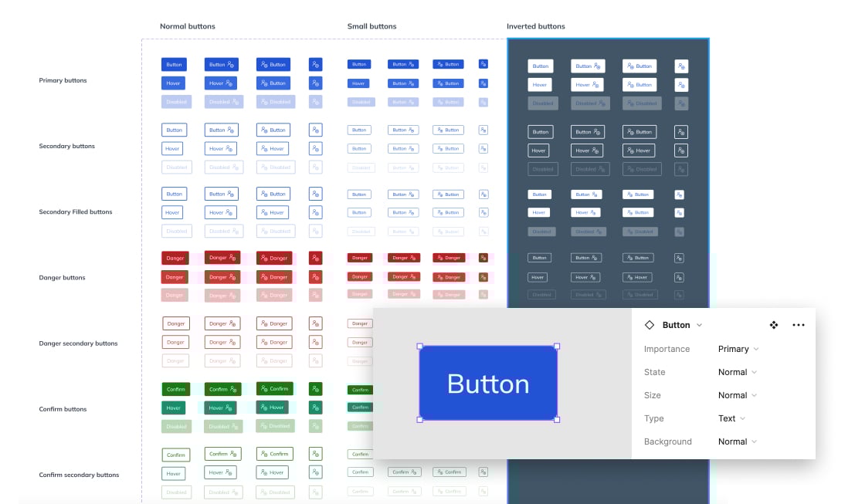Viewport: 855px width, 504px height.
Task: Click the icon-only normal secondary button, hover state
Action: coord(315,148)
